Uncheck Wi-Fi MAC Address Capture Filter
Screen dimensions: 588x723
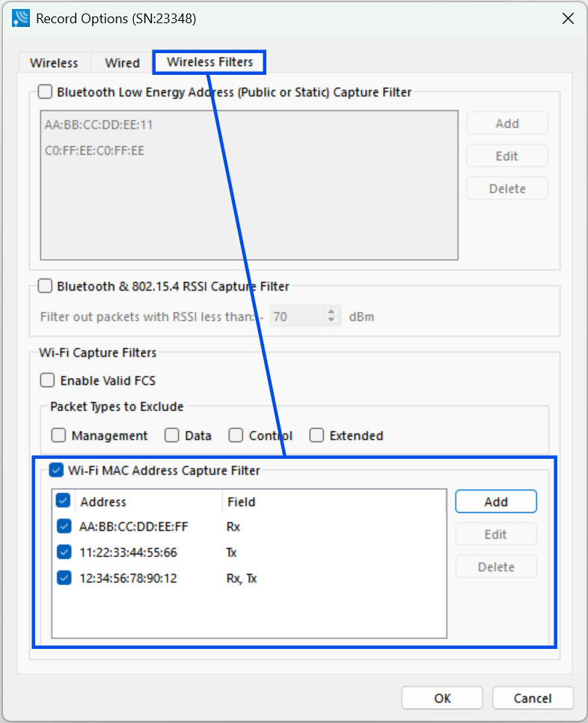(56, 470)
